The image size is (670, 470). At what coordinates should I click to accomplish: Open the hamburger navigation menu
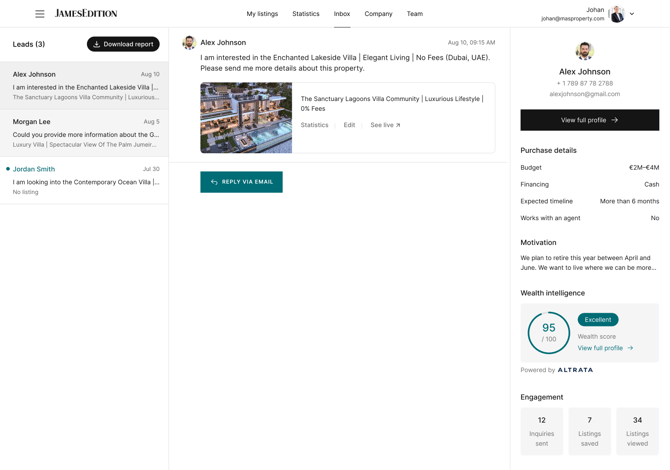coord(40,14)
